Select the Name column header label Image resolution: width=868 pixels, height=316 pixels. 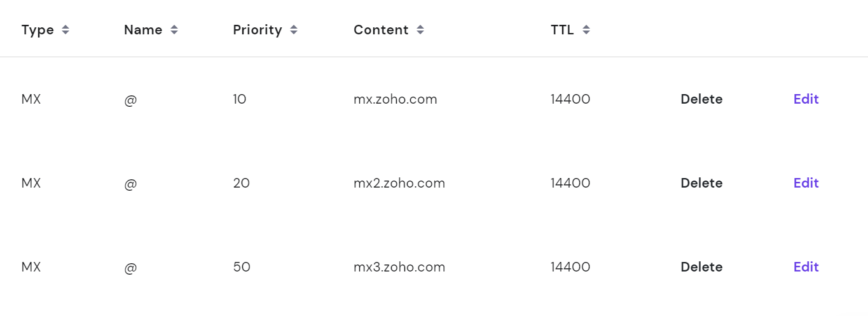pos(143,30)
